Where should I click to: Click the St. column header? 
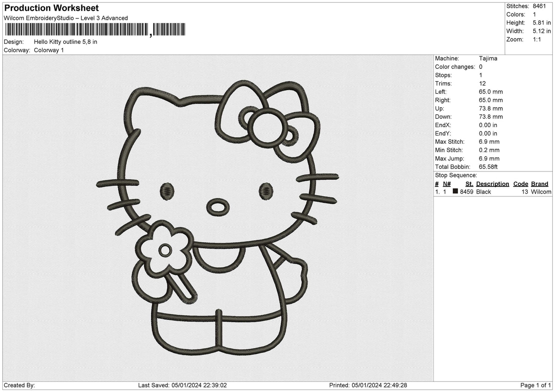point(469,184)
